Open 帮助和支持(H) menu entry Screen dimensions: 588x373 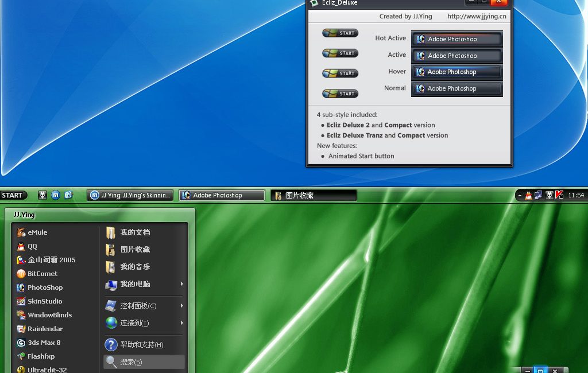144,344
